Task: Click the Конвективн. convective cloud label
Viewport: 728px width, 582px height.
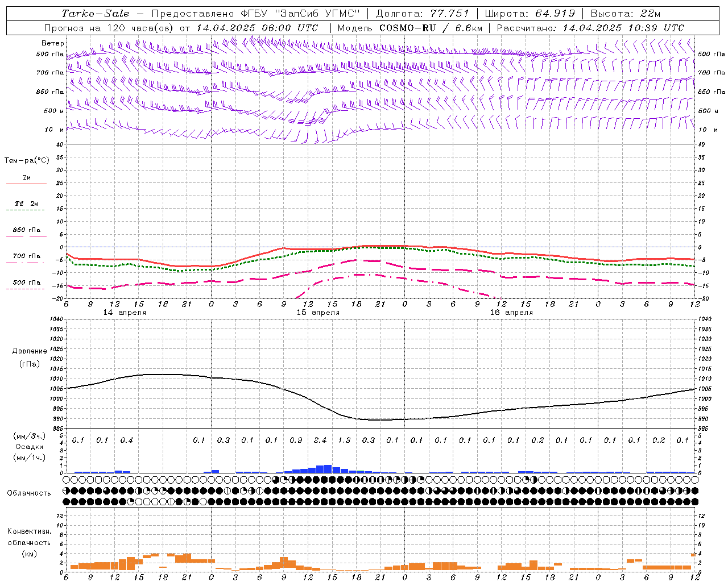Action: coord(29,531)
